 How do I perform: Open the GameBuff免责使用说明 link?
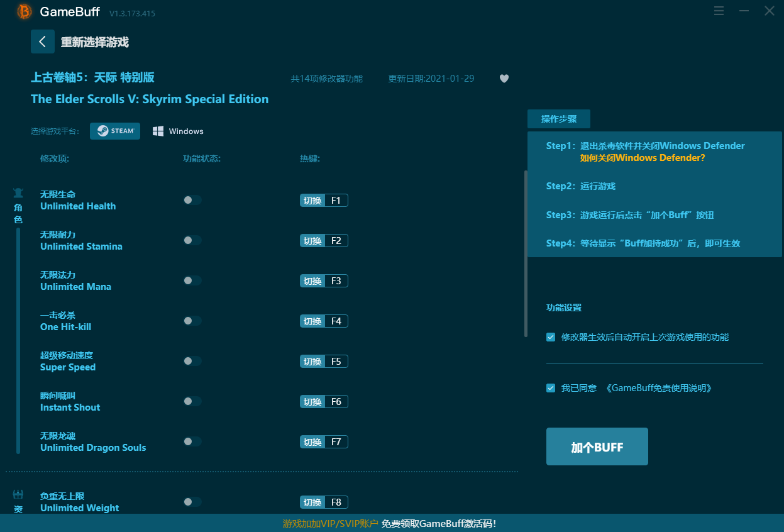point(659,388)
